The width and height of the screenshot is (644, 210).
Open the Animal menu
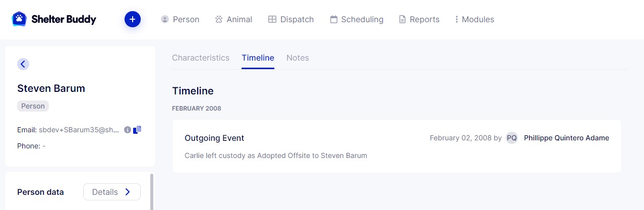point(233,19)
